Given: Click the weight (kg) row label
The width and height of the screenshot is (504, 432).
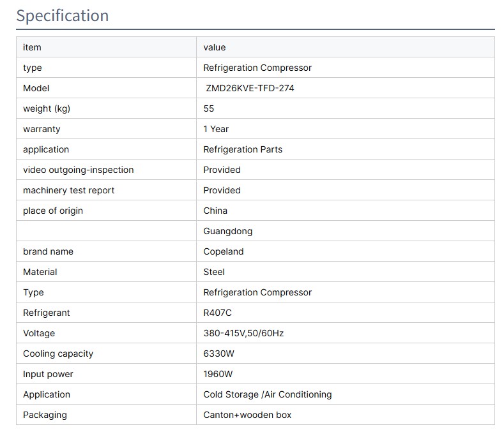Looking at the screenshot, I should (47, 108).
